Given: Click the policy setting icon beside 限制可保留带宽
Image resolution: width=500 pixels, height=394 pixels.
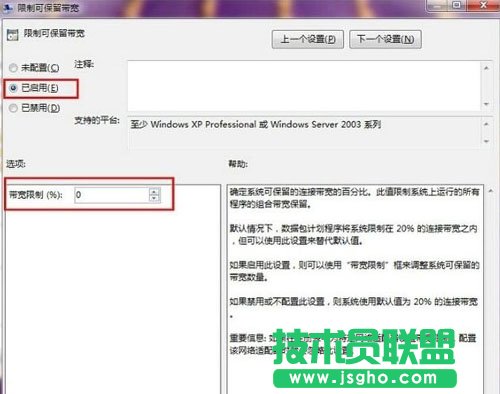Looking at the screenshot, I should point(13,35).
